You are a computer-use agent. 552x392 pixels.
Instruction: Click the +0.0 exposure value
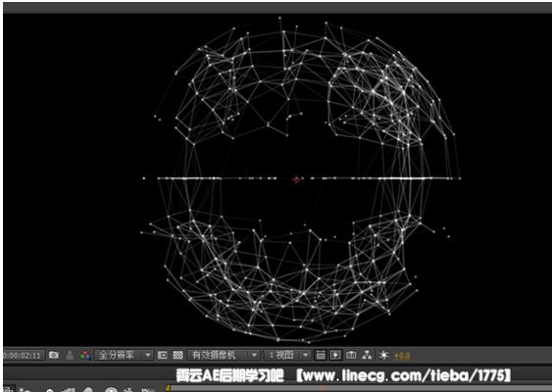pos(402,356)
